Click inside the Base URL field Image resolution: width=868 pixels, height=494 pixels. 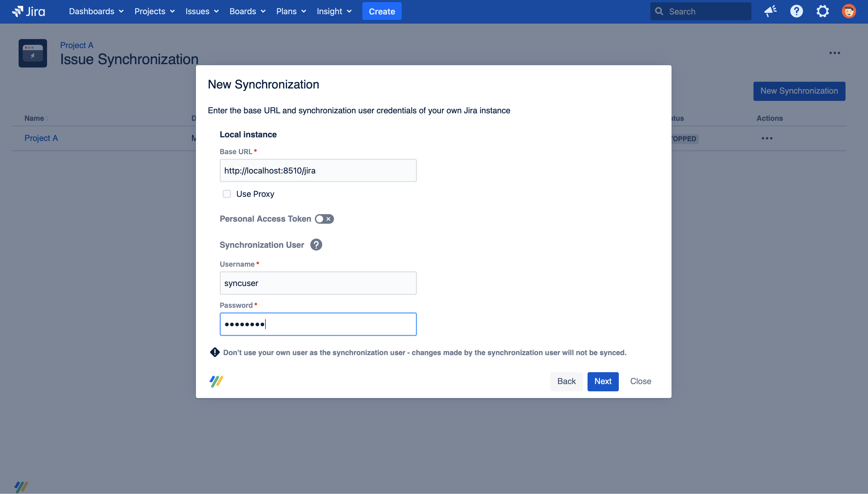318,170
